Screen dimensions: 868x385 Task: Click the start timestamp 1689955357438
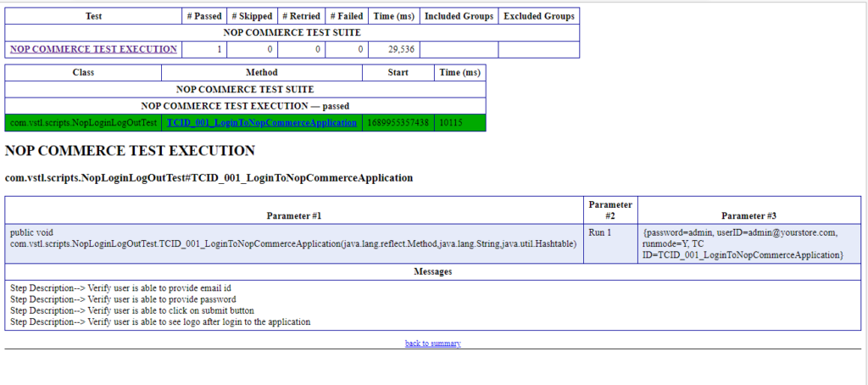point(398,122)
